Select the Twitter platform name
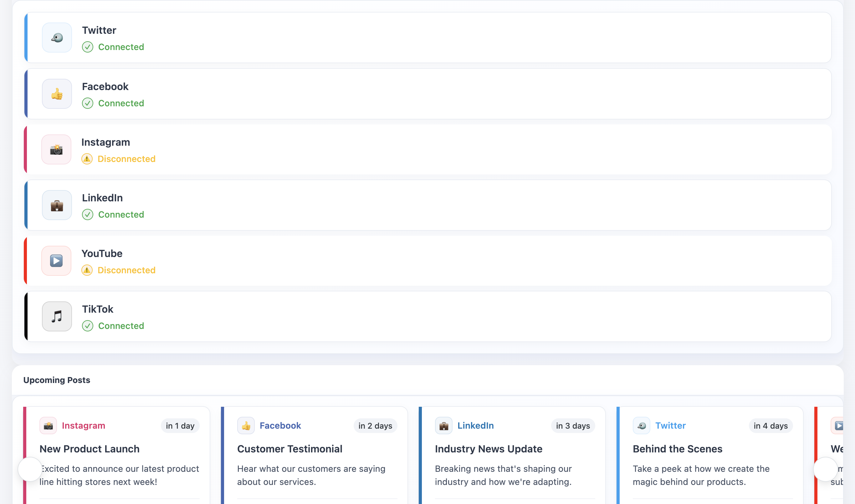The height and width of the screenshot is (504, 855). tap(99, 30)
